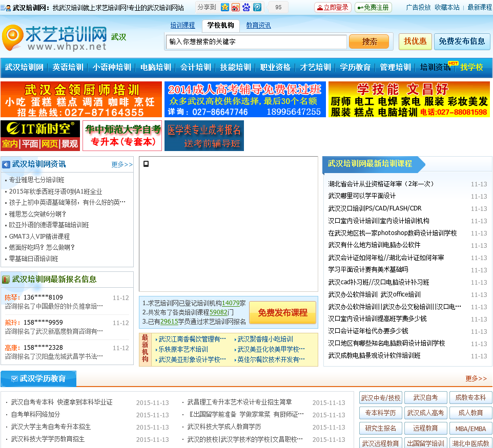Click broken plugin icon in empty panel

pos(146,164)
